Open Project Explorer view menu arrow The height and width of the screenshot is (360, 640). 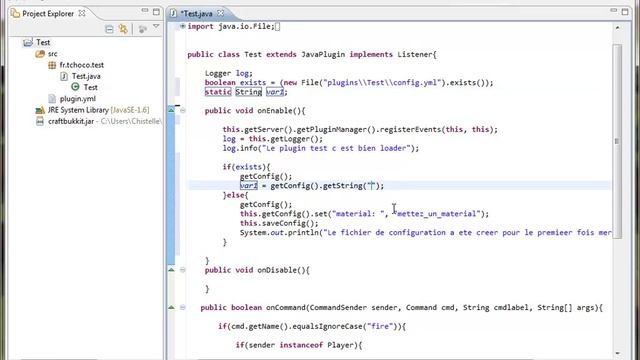click(x=156, y=27)
